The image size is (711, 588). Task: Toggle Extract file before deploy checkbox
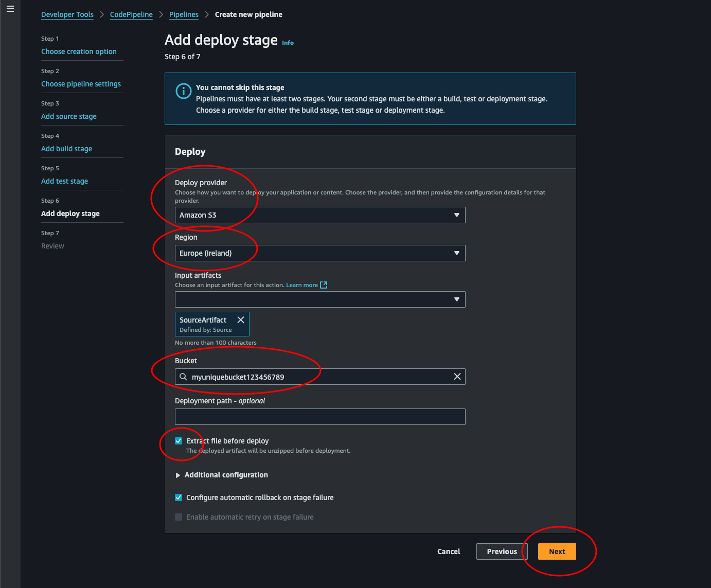coord(179,441)
